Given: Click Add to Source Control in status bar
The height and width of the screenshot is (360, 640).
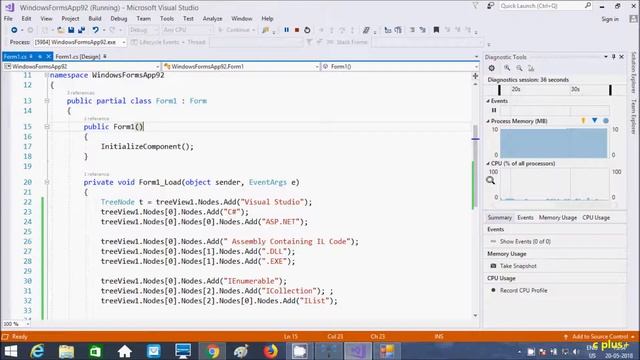Looking at the screenshot, I should point(600,337).
